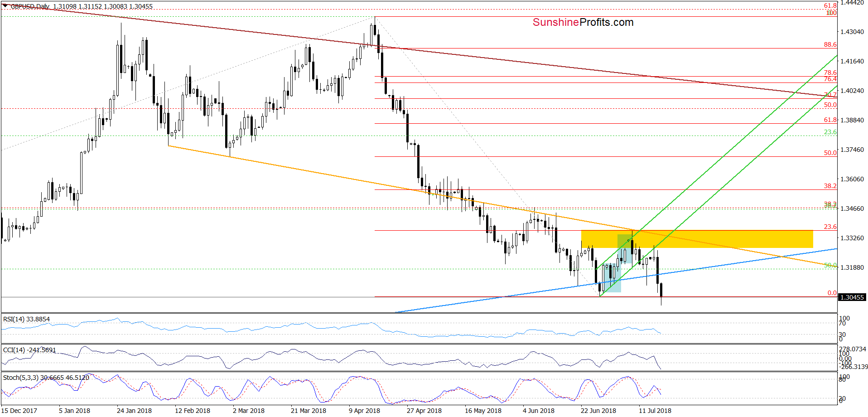
Task: Click the 4 Jun 2018 date label
Action: (538, 411)
